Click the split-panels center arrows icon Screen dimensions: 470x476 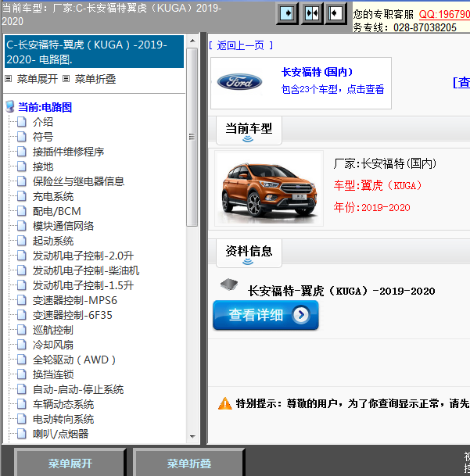[312, 13]
